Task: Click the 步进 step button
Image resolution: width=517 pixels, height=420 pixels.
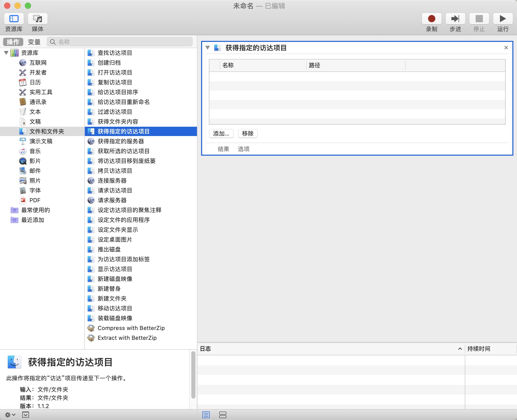Action: tap(455, 19)
